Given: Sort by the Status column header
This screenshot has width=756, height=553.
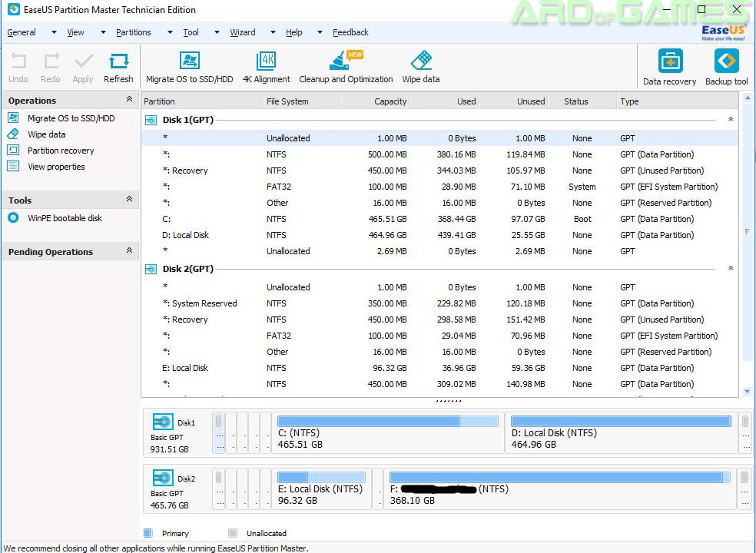Looking at the screenshot, I should [582, 101].
